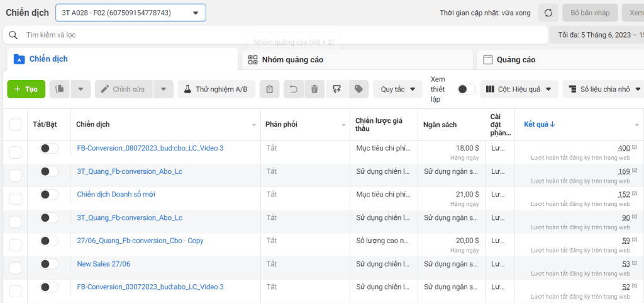Image resolution: width=644 pixels, height=303 pixels.
Task: Click the result value 400
Action: point(625,148)
